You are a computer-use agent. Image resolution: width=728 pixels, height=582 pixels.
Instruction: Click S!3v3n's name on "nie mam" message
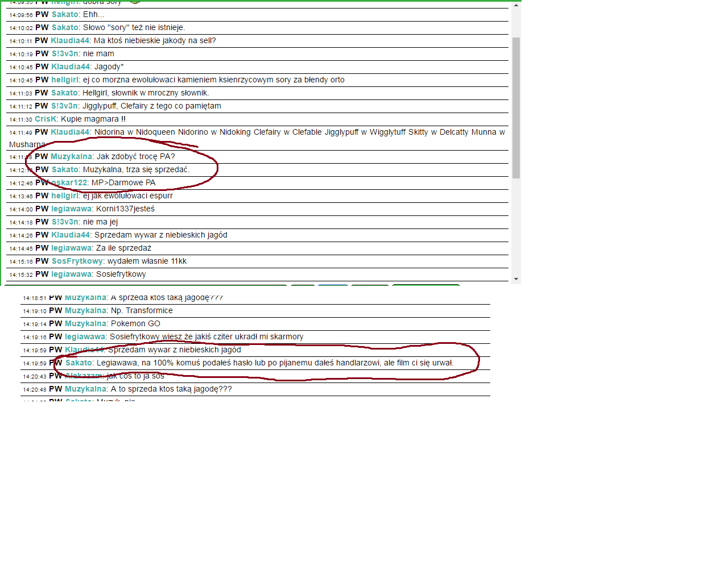tap(65, 54)
